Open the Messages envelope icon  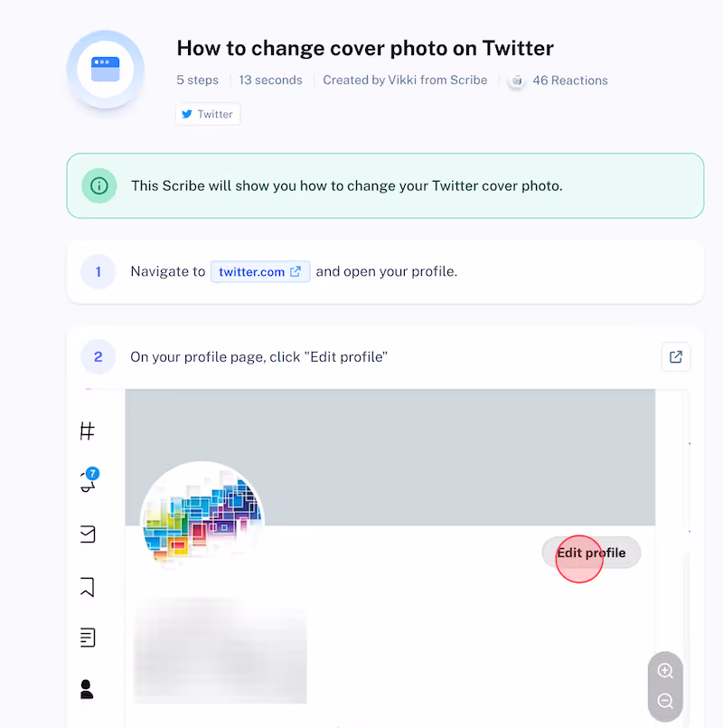88,534
